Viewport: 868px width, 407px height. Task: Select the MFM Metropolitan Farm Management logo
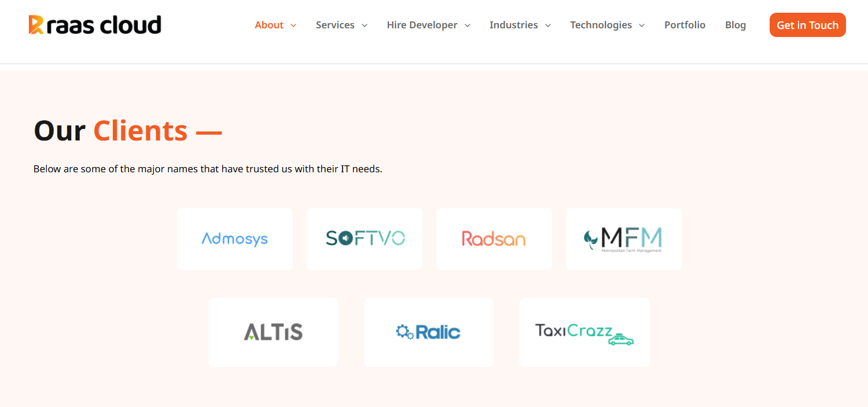tap(624, 239)
